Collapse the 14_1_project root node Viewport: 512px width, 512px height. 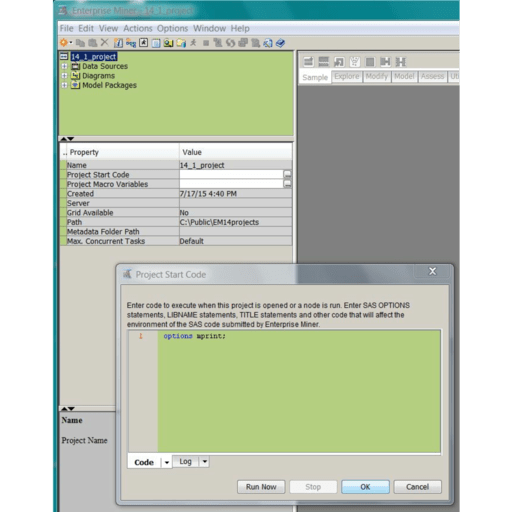64,56
